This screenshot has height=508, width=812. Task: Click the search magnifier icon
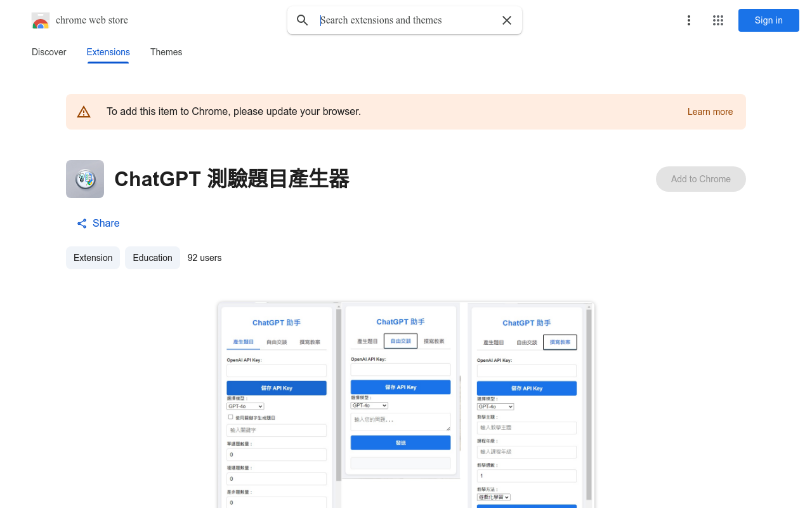coord(303,20)
